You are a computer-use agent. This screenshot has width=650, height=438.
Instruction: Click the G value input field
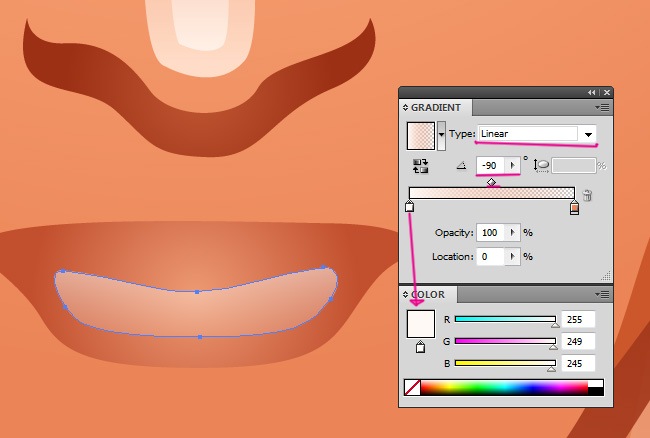point(579,342)
